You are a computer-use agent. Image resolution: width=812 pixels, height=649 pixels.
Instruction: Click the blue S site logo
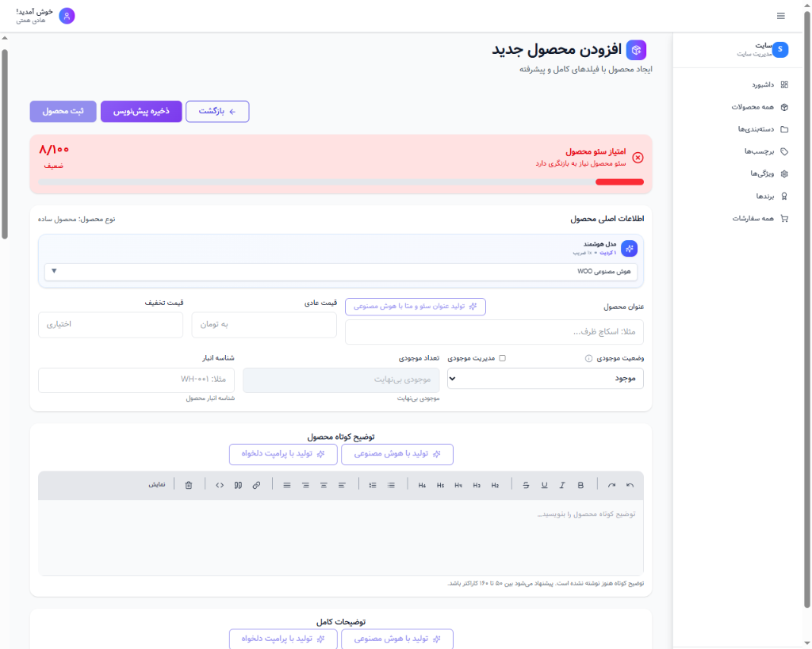[x=780, y=50]
